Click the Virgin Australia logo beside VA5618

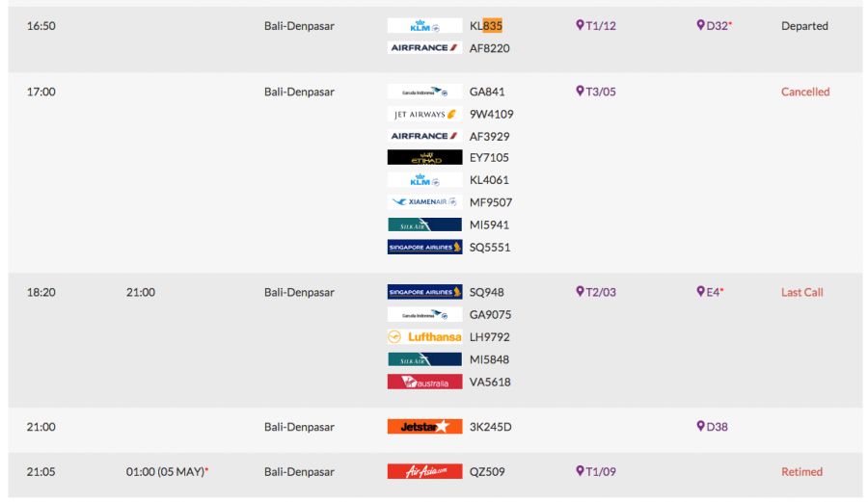coord(424,382)
